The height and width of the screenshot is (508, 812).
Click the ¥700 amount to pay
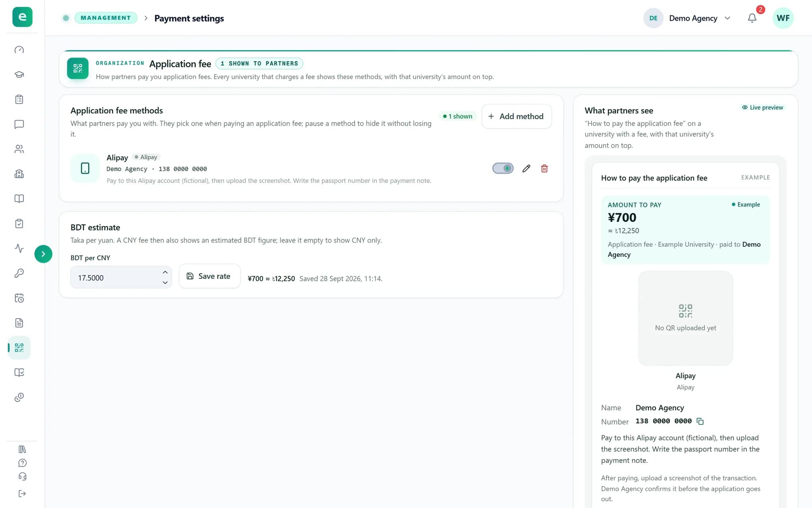[622, 218]
